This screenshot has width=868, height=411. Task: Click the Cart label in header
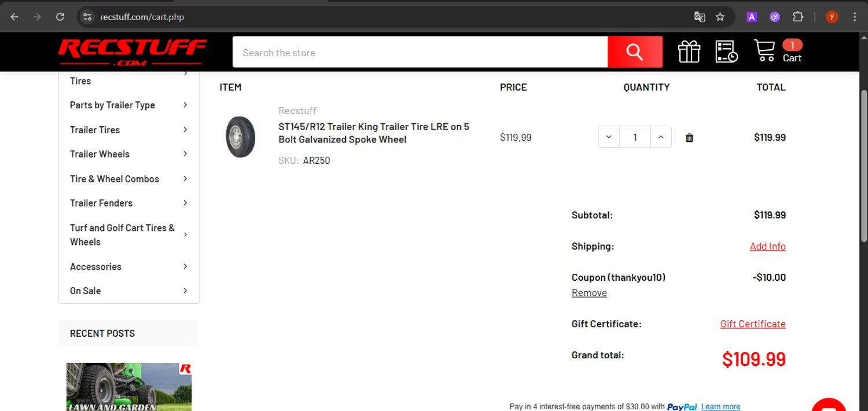(792, 58)
